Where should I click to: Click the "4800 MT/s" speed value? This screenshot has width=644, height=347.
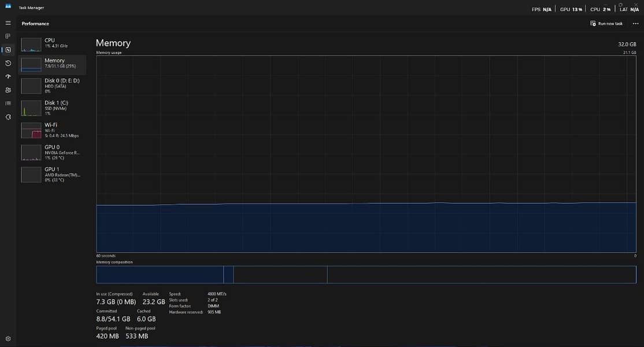tap(217, 294)
